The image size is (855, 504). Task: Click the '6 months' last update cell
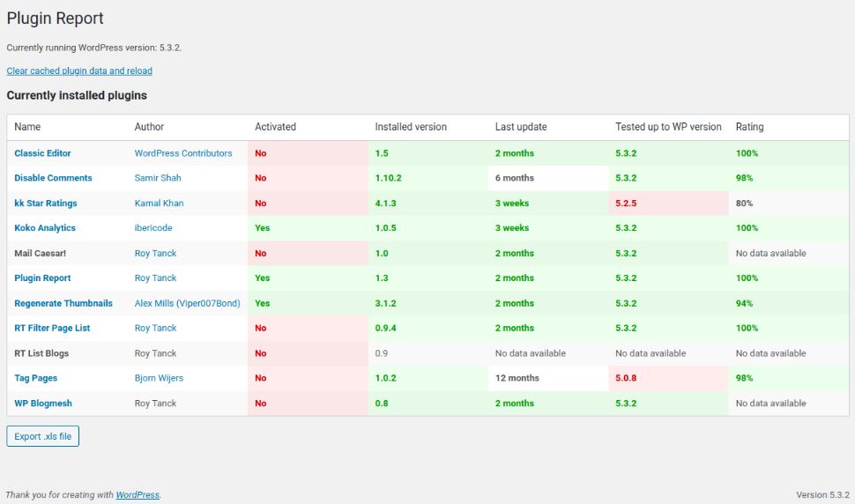[548, 178]
